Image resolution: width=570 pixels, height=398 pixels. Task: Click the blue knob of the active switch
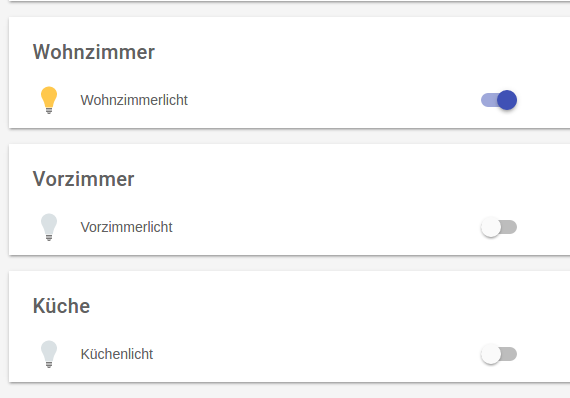507,100
